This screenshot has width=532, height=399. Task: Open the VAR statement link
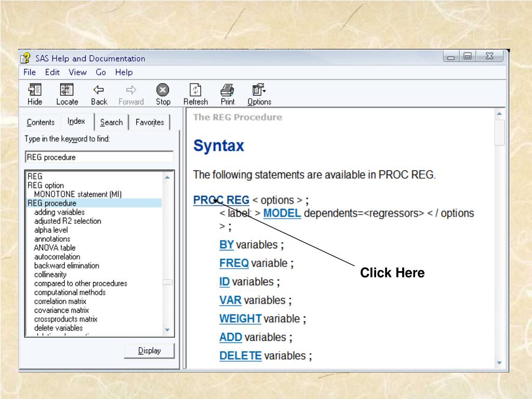[x=230, y=300]
